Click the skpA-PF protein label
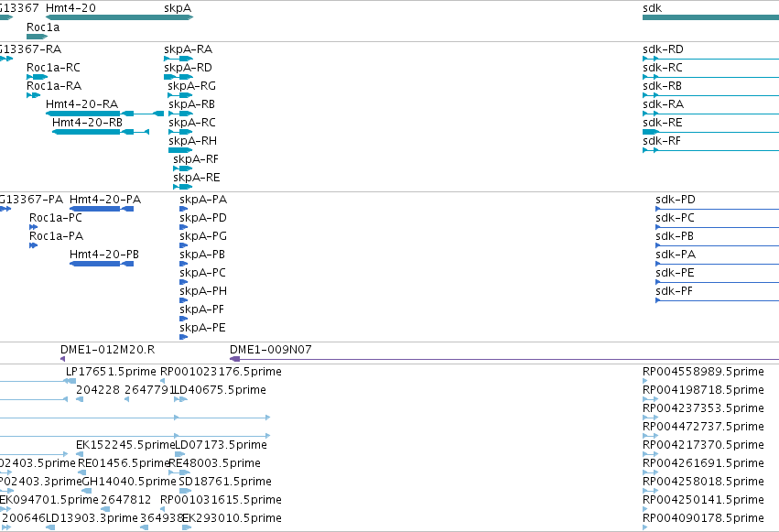 (x=201, y=310)
